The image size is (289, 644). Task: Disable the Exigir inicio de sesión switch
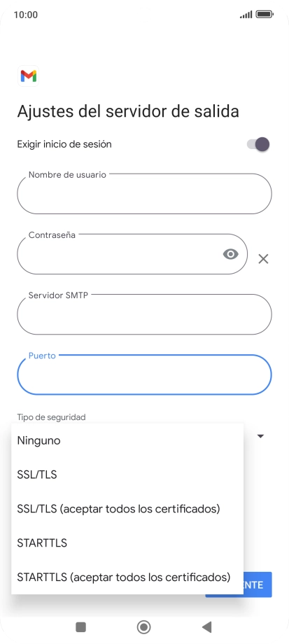point(258,144)
